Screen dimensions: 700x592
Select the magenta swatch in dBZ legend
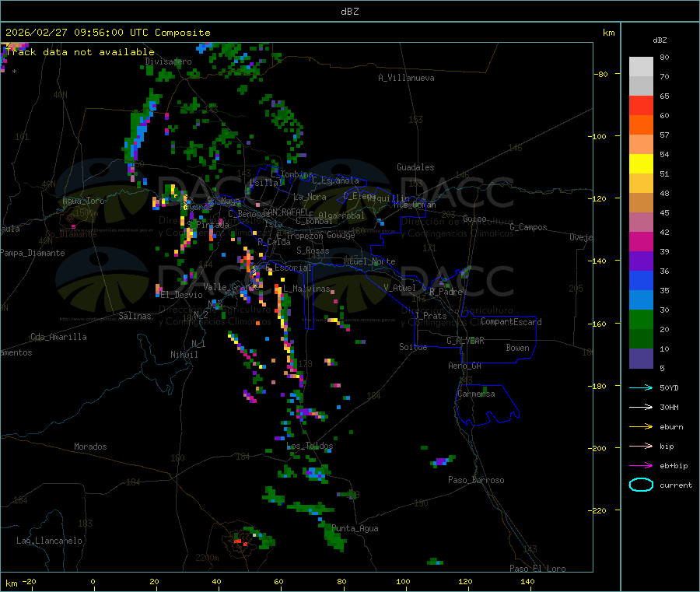coord(641,241)
